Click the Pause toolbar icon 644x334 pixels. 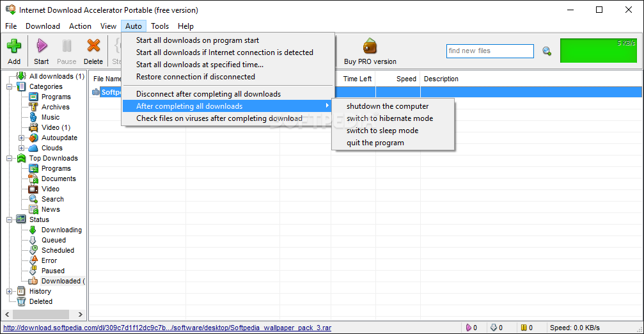point(67,45)
